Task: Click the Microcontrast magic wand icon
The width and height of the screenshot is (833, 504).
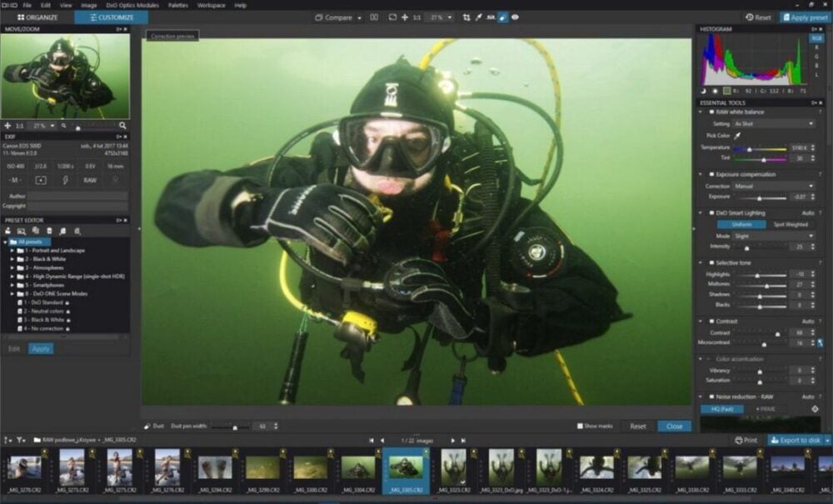Action: pos(821,343)
